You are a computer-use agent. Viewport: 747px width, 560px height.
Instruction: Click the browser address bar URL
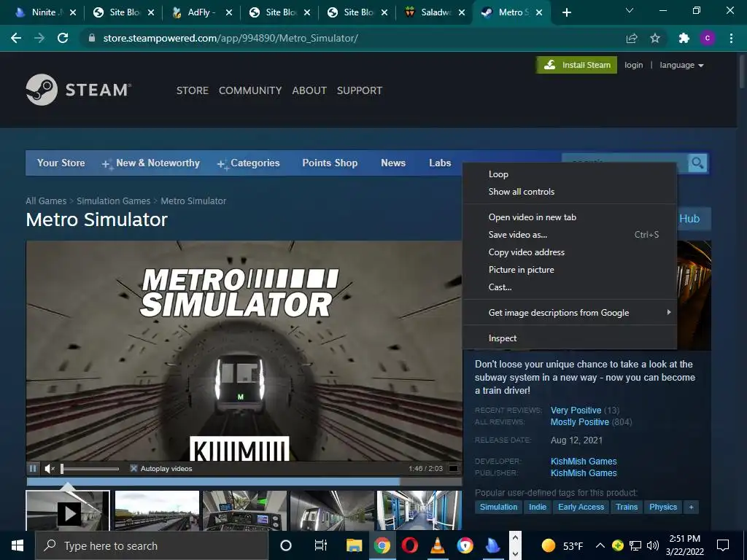point(231,38)
